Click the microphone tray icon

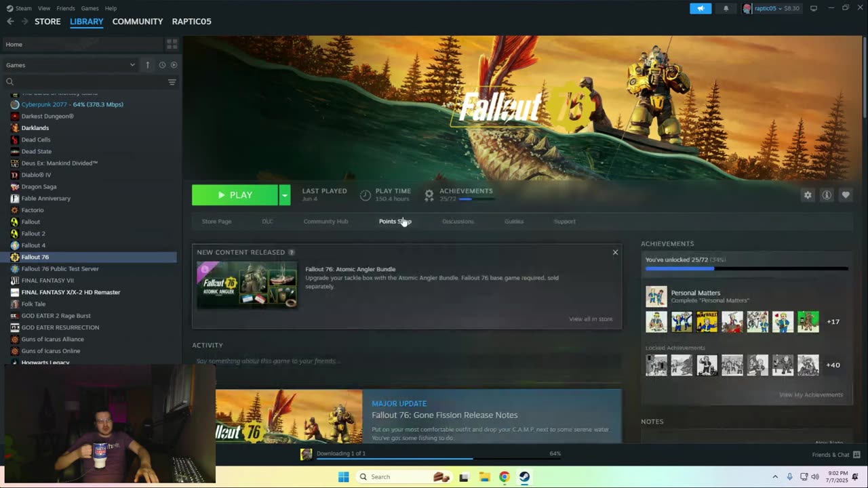tap(789, 476)
